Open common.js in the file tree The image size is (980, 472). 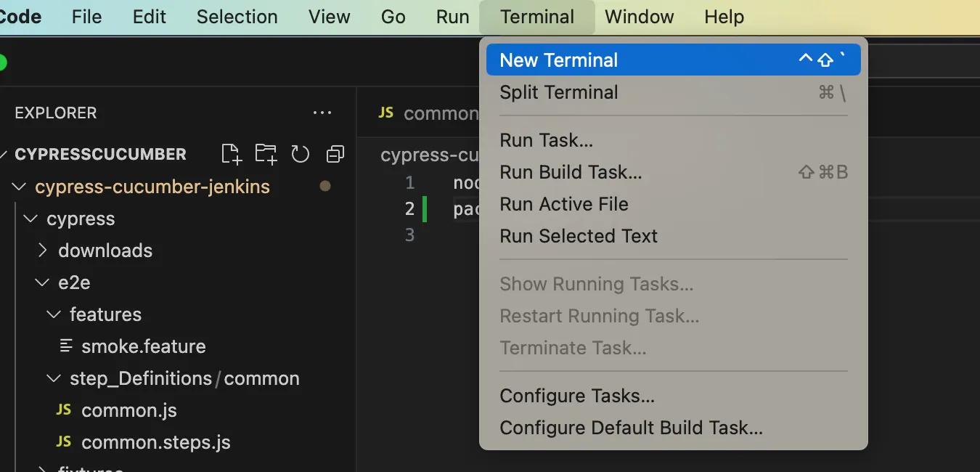[x=128, y=410]
